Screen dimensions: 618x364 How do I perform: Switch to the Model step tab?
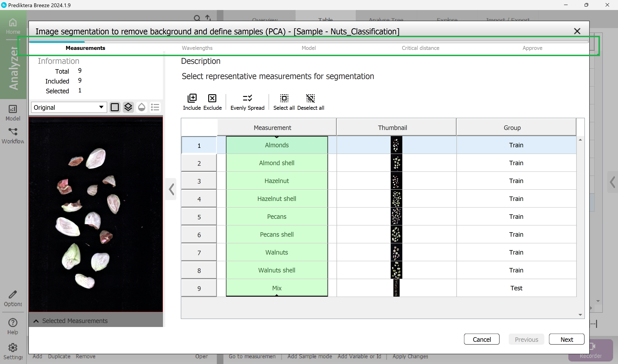click(x=309, y=48)
